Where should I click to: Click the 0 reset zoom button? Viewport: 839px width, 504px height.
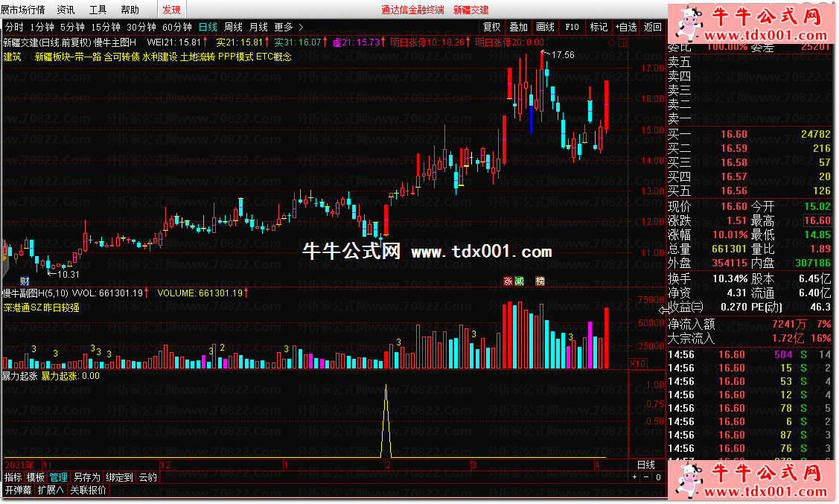[658, 477]
